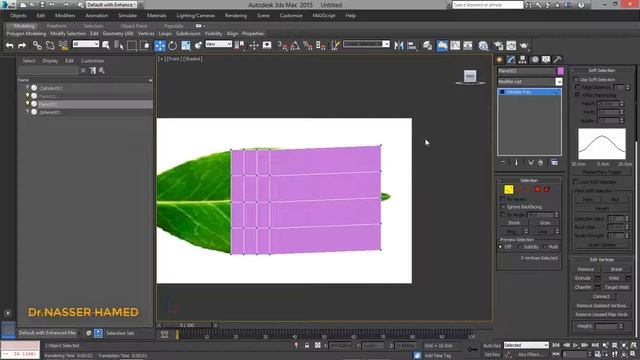Screen dimensions: 640x360
Task: Enable the Use Soft Selection checkbox
Action: pos(576,79)
